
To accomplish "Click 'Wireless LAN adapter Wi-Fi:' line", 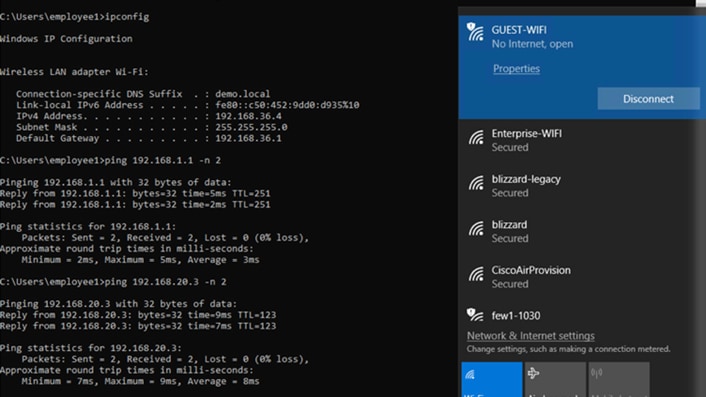I will click(74, 72).
